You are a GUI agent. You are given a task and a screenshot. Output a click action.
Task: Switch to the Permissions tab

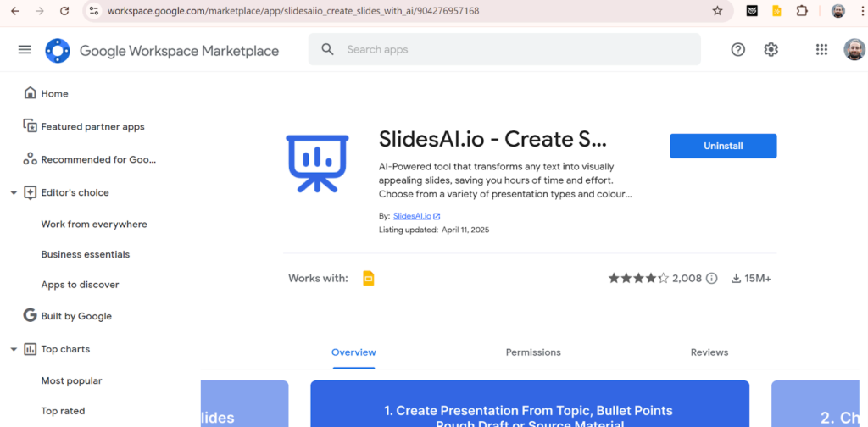(x=533, y=352)
